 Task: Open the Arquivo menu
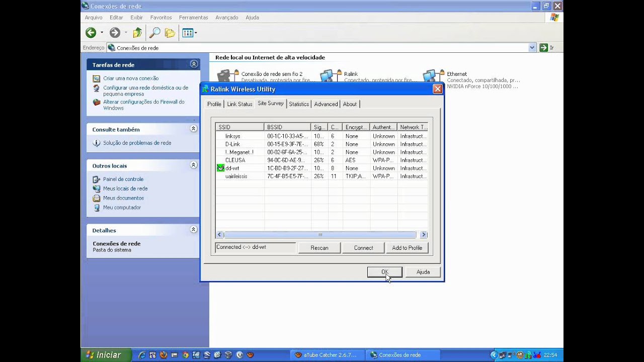pyautogui.click(x=94, y=18)
